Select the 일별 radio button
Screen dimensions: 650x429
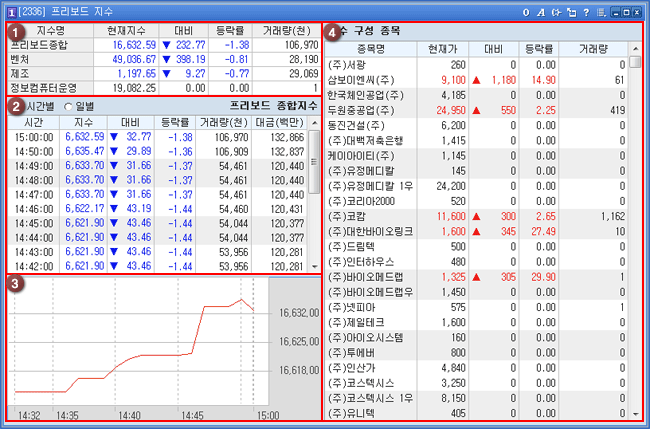click(69, 106)
